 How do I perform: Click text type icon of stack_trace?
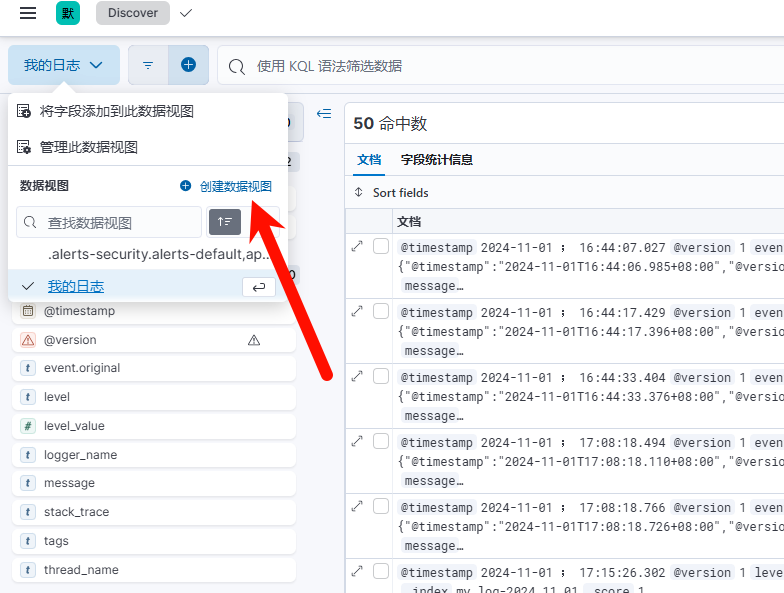point(28,512)
